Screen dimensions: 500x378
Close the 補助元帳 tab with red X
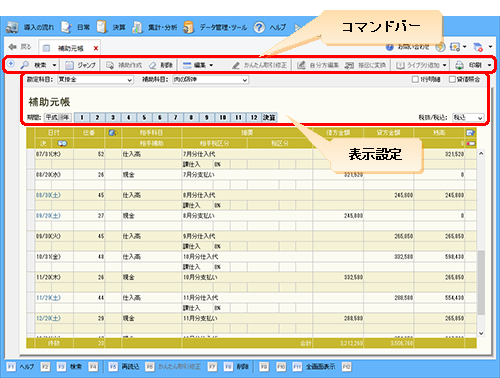point(96,48)
